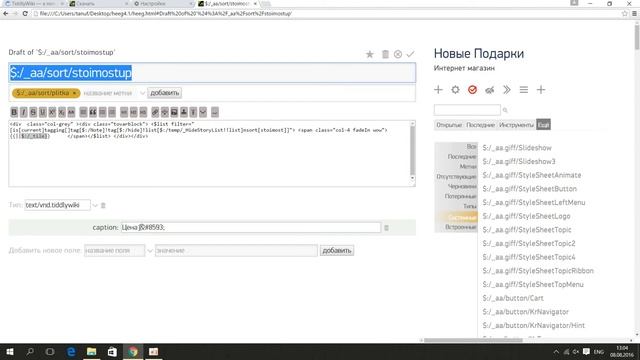Screen dimensions: 640x360
Task: Switch to Инструменты sidebar tab
Action: (x=516, y=125)
